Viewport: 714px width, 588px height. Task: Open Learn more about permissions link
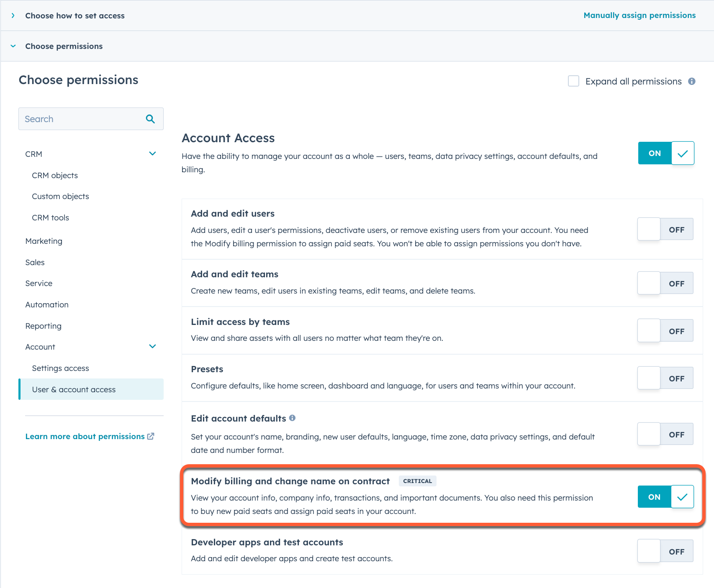point(85,436)
